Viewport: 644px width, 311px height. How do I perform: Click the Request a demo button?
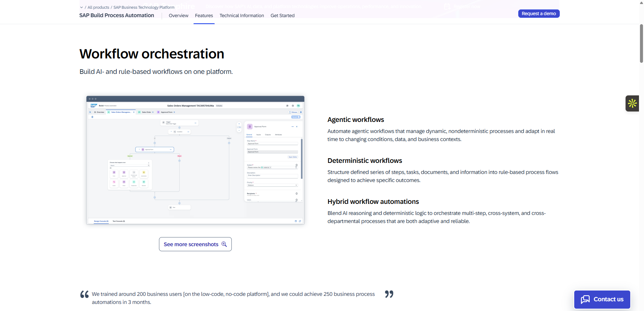539,13
